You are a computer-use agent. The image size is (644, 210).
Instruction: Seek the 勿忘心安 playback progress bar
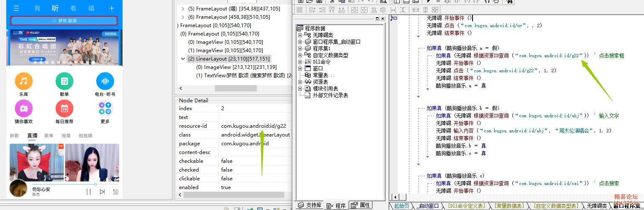75,184
